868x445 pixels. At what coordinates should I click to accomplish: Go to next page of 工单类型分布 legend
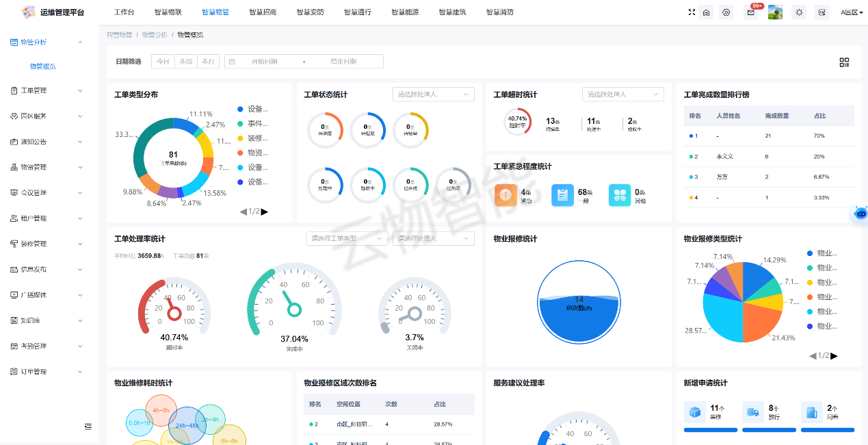coord(265,212)
